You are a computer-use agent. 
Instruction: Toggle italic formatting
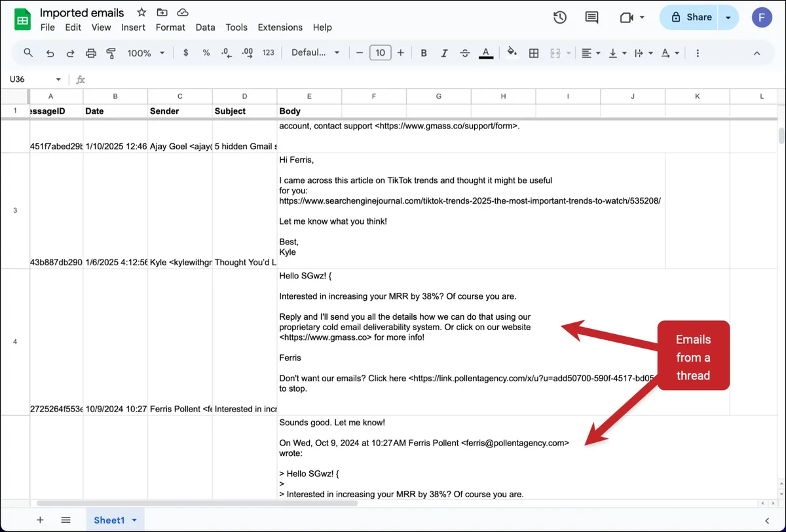444,53
